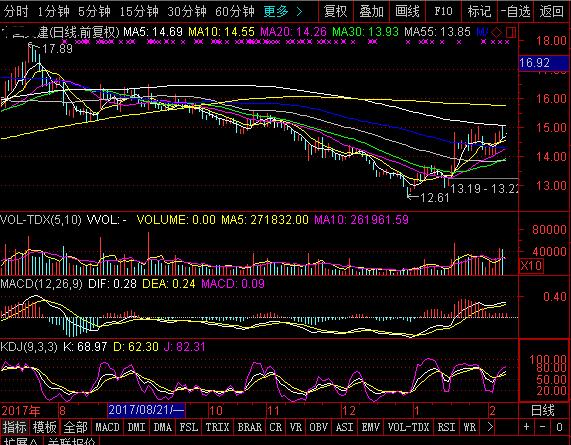Viewport: 571px width, 445px height.
Task: Expand 更多 time period options
Action: (283, 12)
